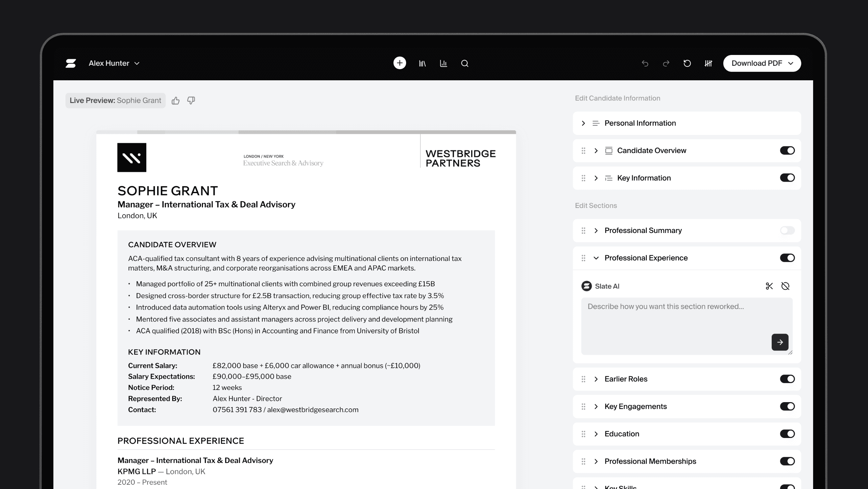Image resolution: width=868 pixels, height=489 pixels.
Task: Open search from the top toolbar
Action: click(x=465, y=63)
